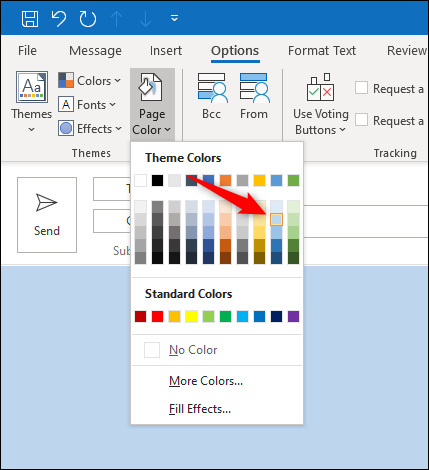Expand the theme Fonts dropdown
The image size is (429, 470).
(x=87, y=105)
